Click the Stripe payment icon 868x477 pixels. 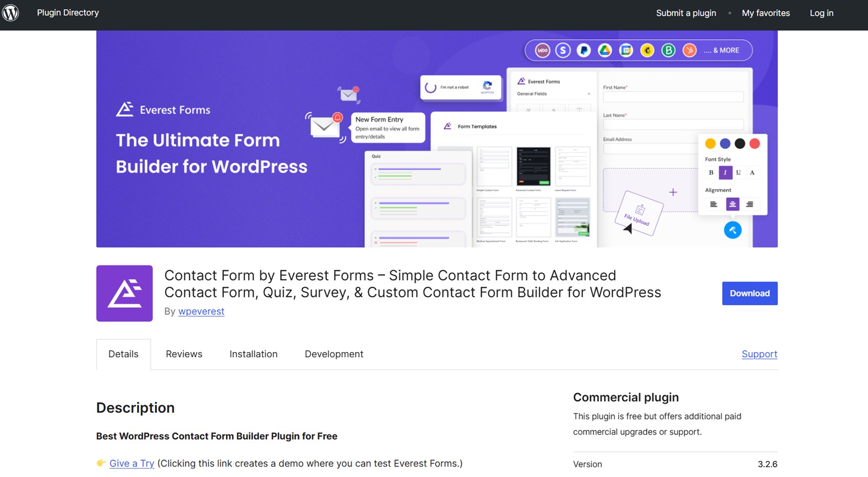563,50
